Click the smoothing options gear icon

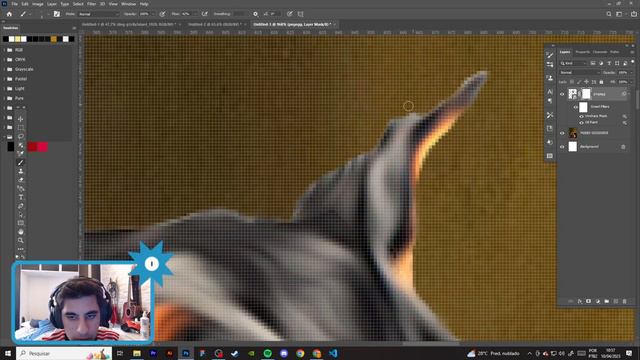(256, 14)
